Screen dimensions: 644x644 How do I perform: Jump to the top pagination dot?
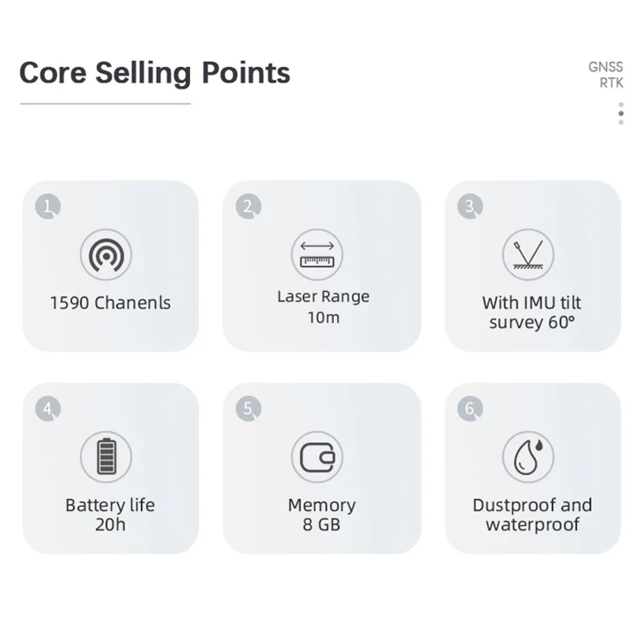(x=621, y=105)
